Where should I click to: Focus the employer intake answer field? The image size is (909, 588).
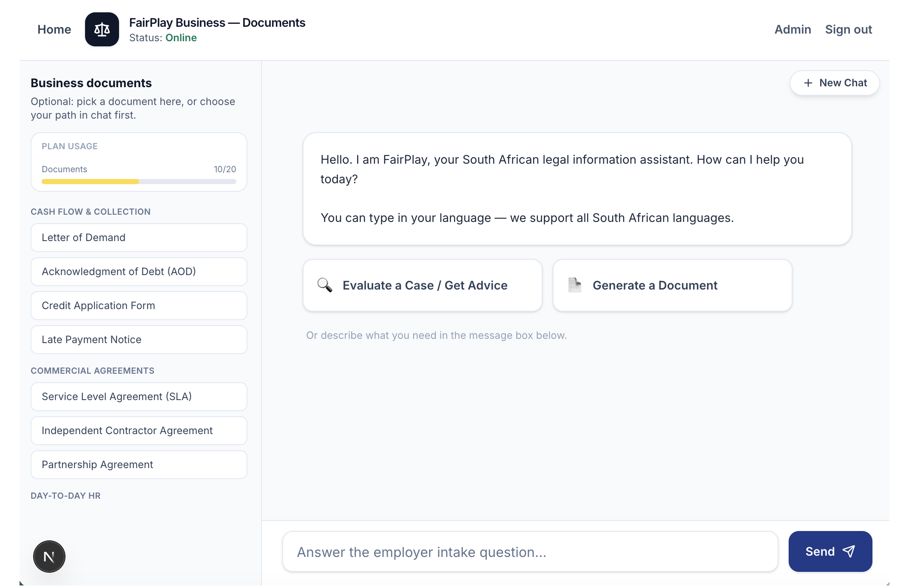coord(530,552)
